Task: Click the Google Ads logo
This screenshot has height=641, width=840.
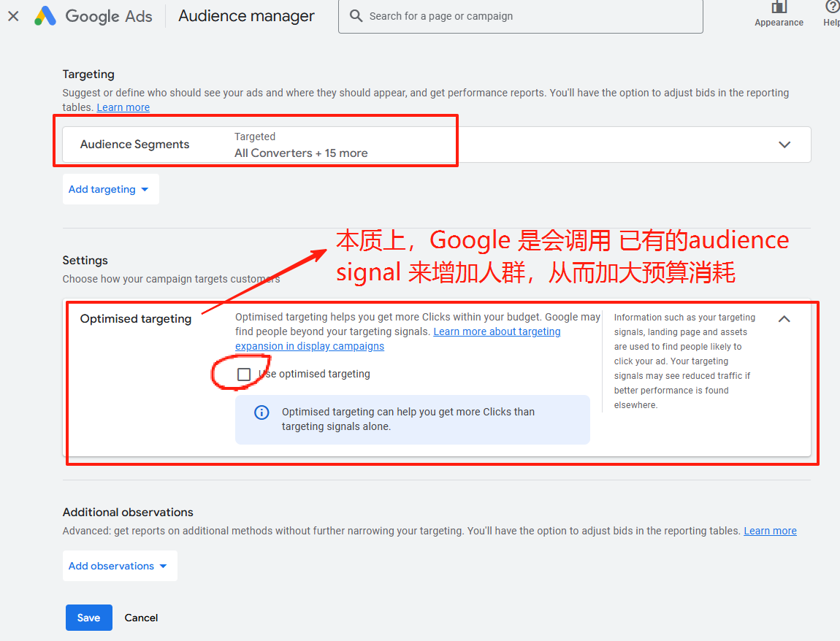Action: (x=45, y=15)
